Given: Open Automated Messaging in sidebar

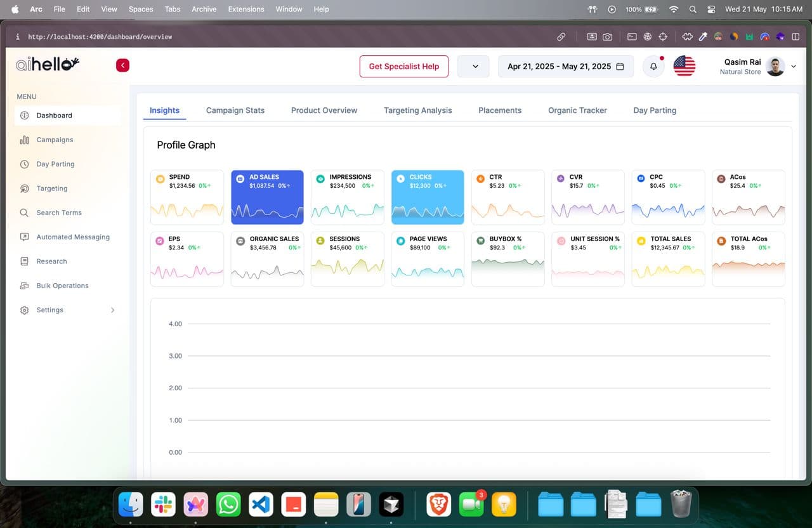Looking at the screenshot, I should tap(72, 237).
